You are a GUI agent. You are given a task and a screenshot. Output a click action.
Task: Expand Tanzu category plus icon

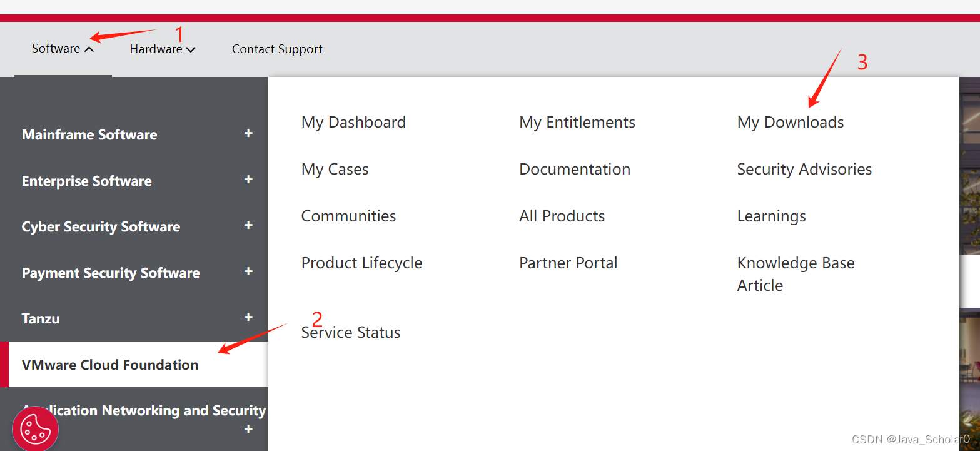click(248, 317)
